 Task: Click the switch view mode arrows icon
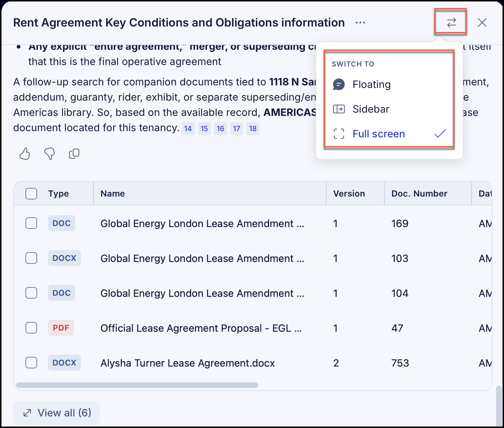pyautogui.click(x=451, y=23)
